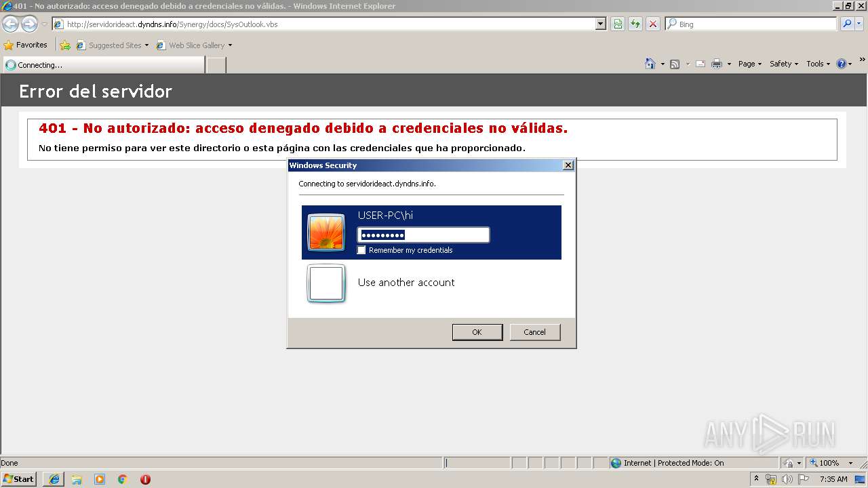The height and width of the screenshot is (488, 868).
Task: Toggle the Compatibility View icon
Action: coord(618,24)
